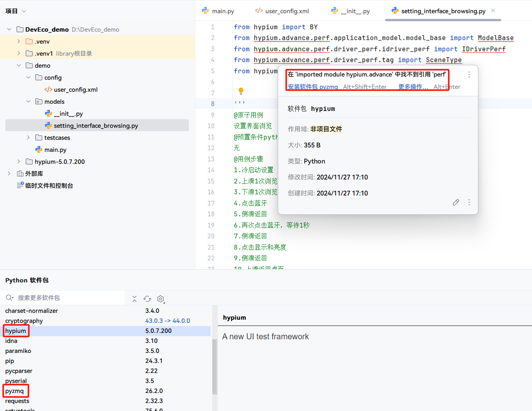
Task: Collapse the config folder
Action: 28,77
